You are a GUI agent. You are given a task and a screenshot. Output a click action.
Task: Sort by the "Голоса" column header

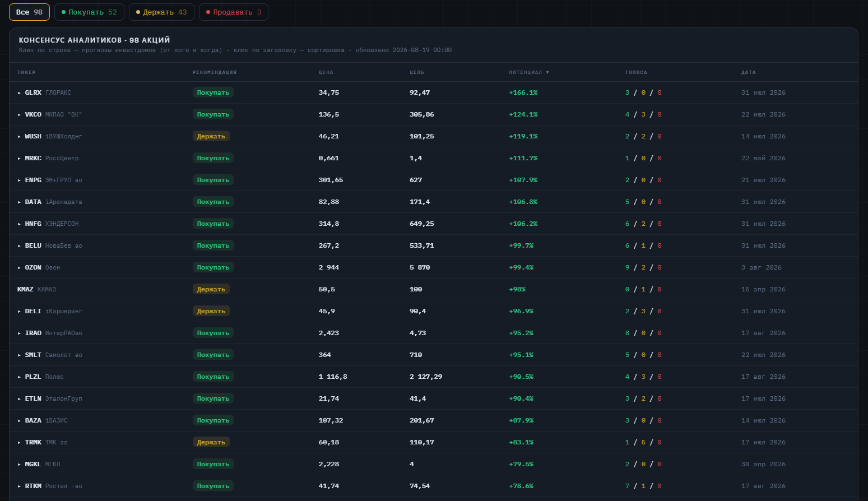point(636,72)
